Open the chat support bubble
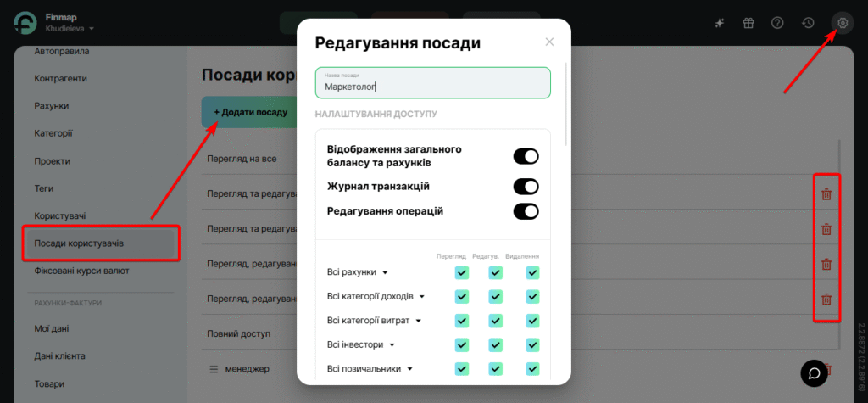Viewport: 868px width, 403px height. [x=814, y=372]
